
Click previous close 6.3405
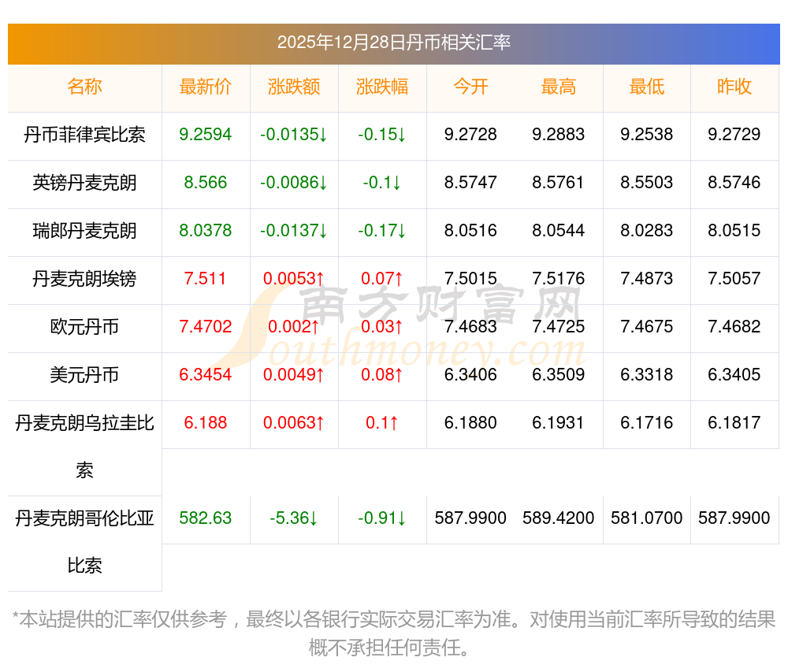pos(734,375)
